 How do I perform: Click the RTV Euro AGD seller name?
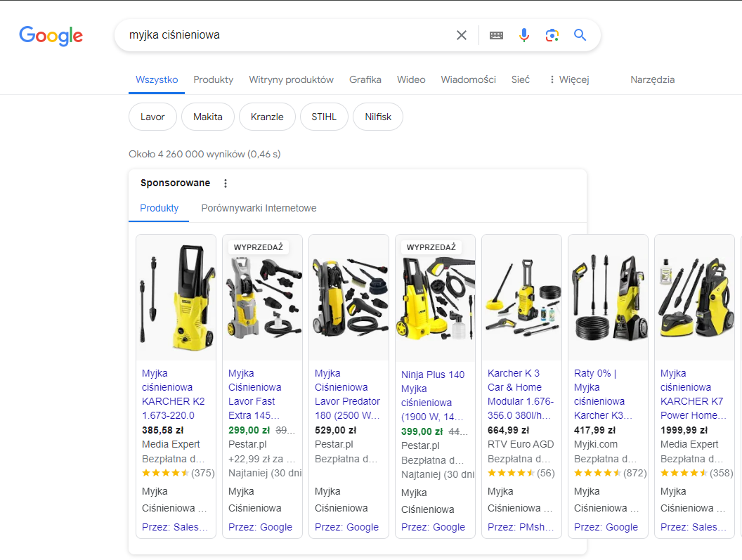[521, 445]
